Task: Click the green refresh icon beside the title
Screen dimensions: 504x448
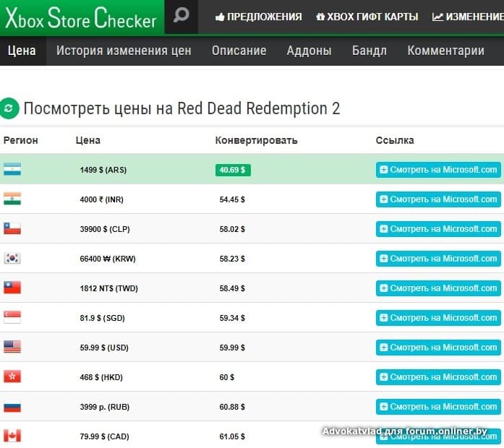Action: 9,108
